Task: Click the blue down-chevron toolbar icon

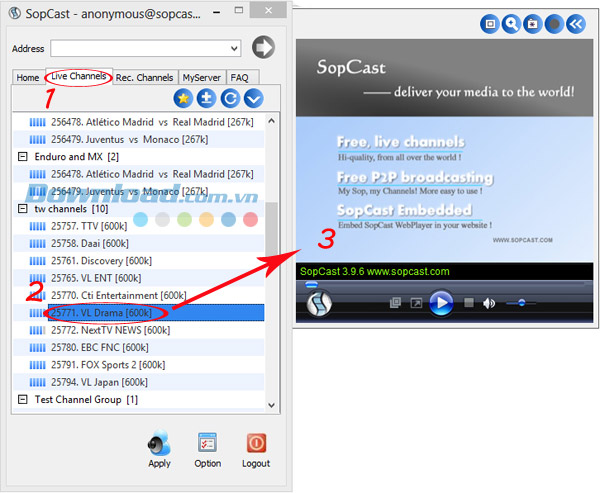Action: [x=253, y=98]
